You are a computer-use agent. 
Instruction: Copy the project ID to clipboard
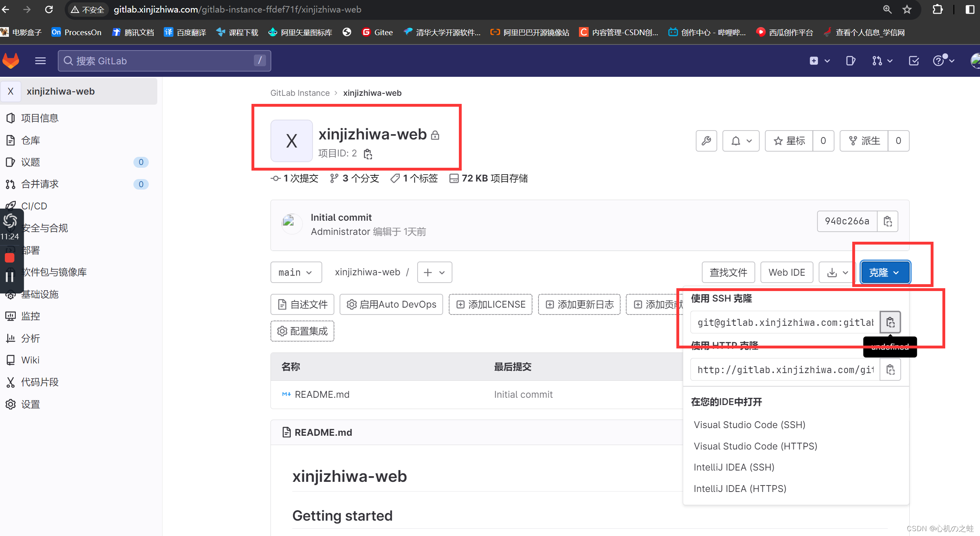[367, 154]
